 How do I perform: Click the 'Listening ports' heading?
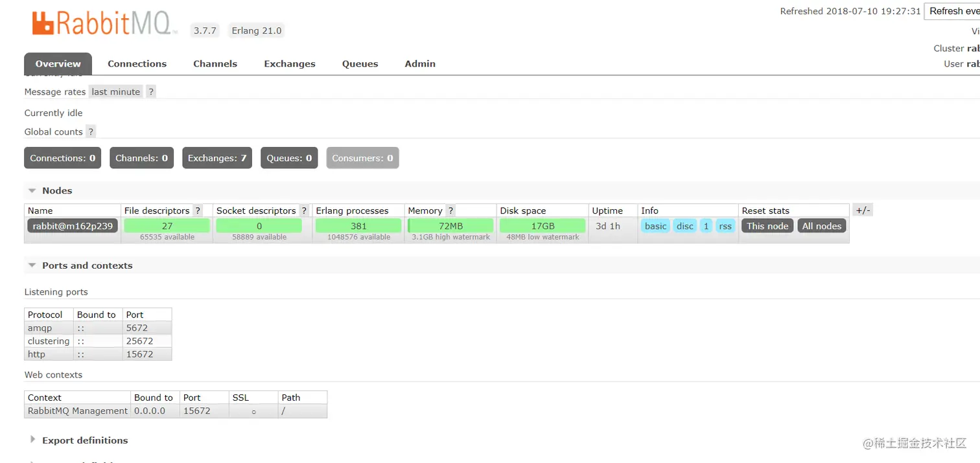(x=56, y=292)
